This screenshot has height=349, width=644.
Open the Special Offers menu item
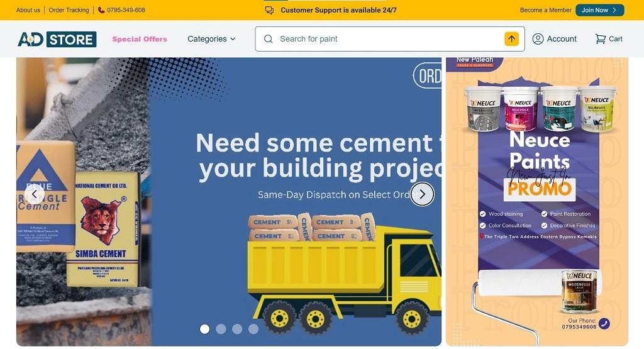[140, 39]
